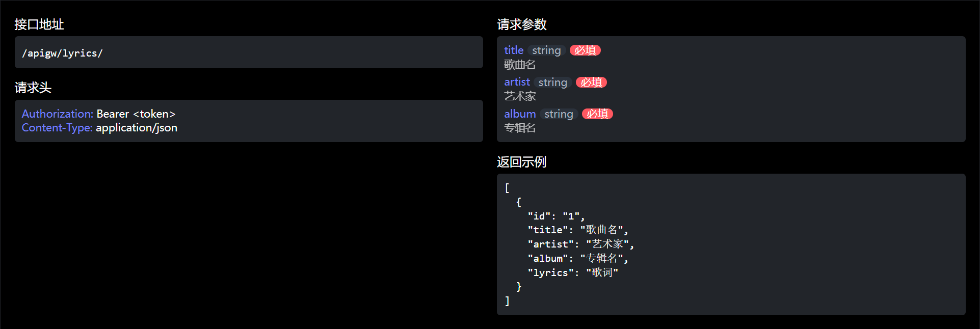Click the Bearer <token> value
The width and height of the screenshot is (980, 329).
click(x=136, y=114)
